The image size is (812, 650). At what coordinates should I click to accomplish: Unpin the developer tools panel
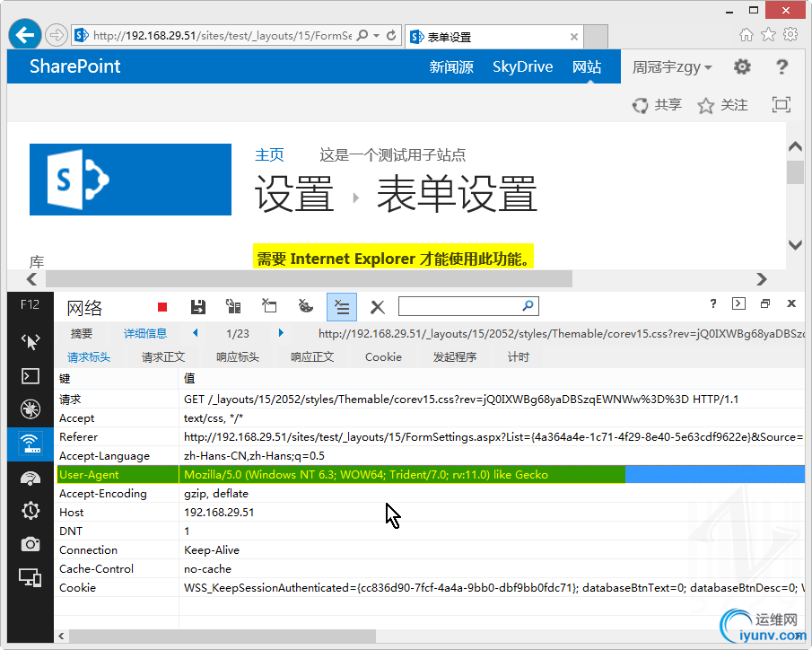tap(764, 303)
